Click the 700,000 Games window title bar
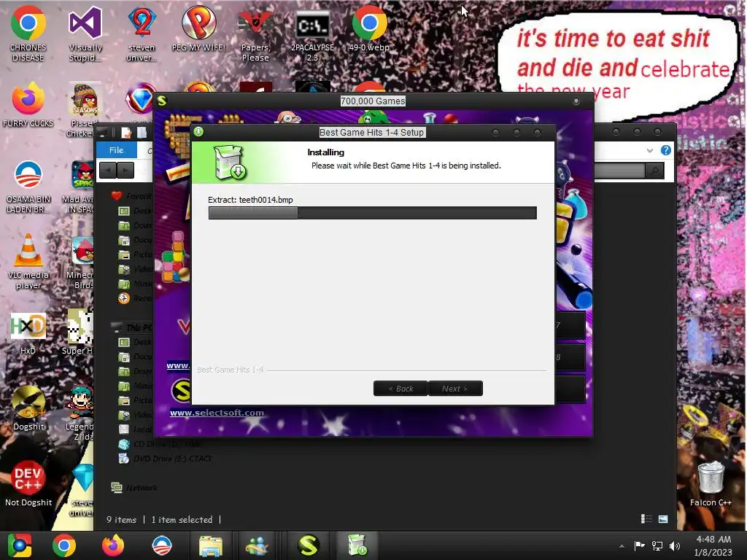 tap(373, 101)
